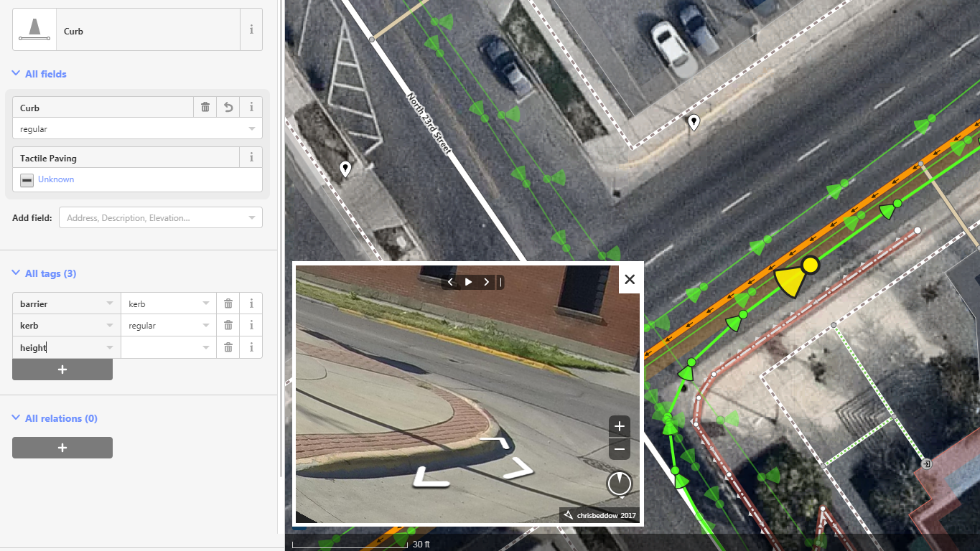This screenshot has width=980, height=551.
Task: Open chrisbeddow 2017 attribution link
Action: click(599, 515)
